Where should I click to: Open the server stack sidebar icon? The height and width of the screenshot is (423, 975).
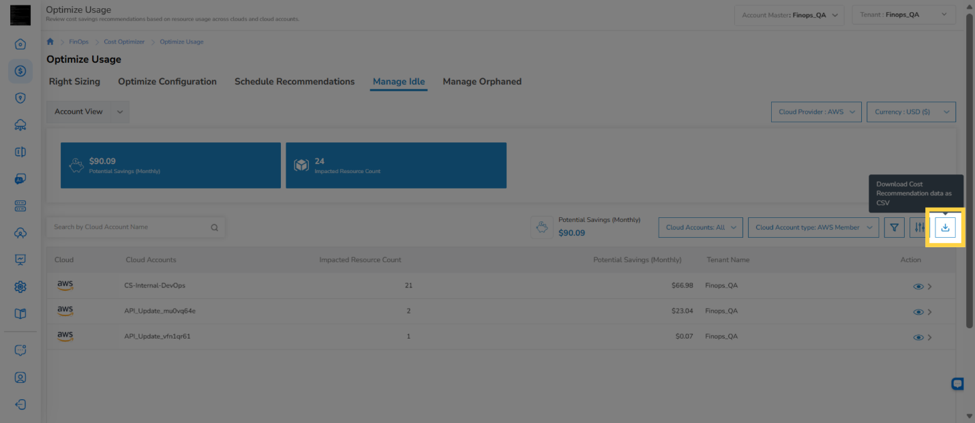tap(20, 205)
